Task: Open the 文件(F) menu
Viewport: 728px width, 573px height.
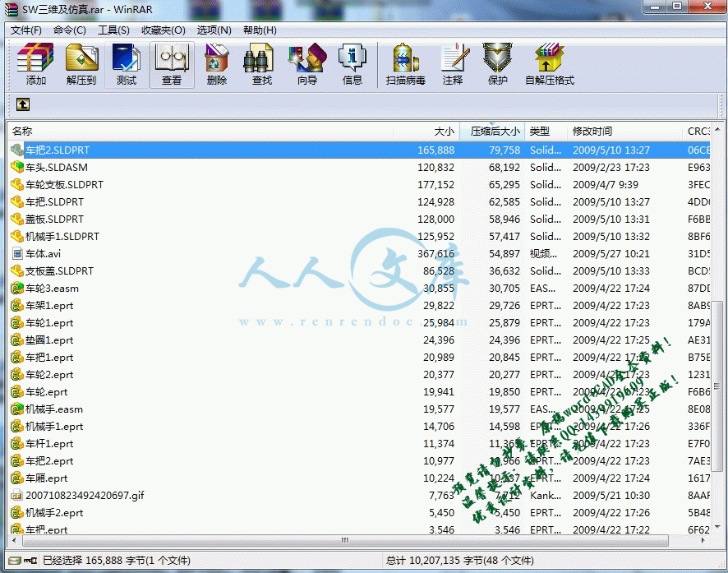Action: click(x=26, y=30)
